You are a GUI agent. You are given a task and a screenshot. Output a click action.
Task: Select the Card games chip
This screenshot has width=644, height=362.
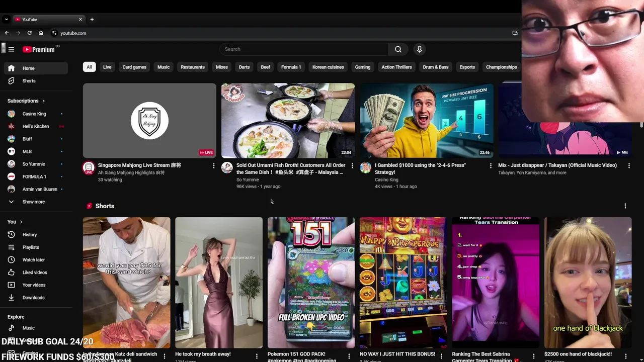pyautogui.click(x=134, y=67)
